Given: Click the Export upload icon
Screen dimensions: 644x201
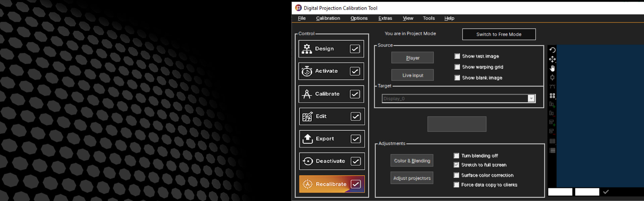Looking at the screenshot, I should pyautogui.click(x=307, y=139).
